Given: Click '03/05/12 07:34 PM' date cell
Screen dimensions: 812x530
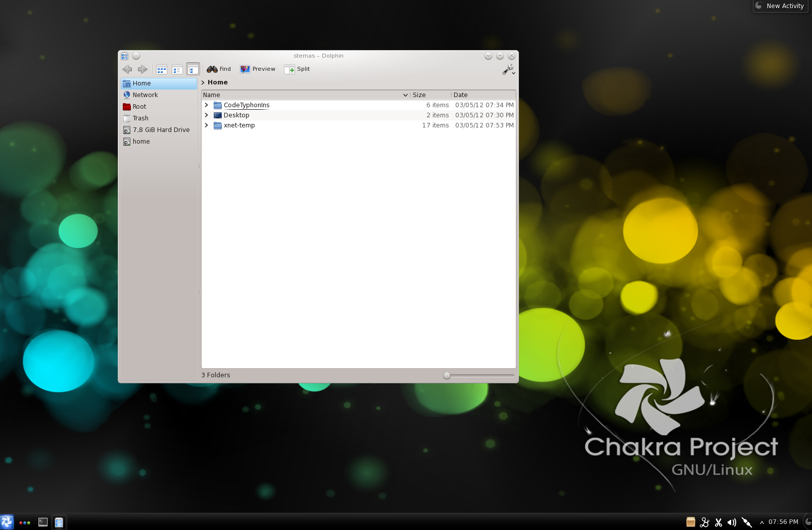Looking at the screenshot, I should point(484,105).
